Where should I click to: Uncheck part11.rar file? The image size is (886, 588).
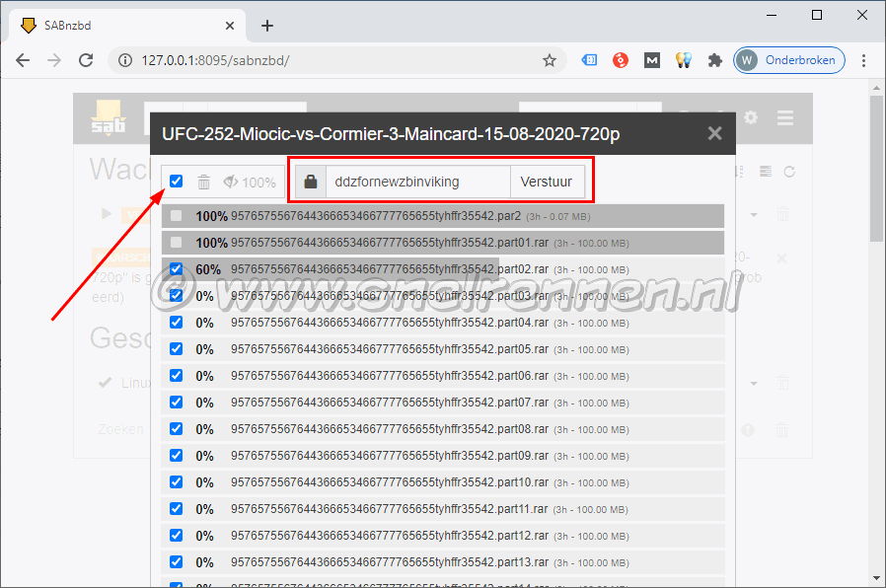[177, 509]
